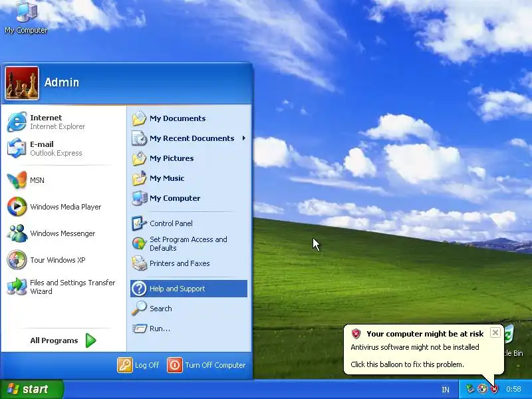Click the 'Outlook Express' subtitle text
The width and height of the screenshot is (532, 399).
pos(56,153)
